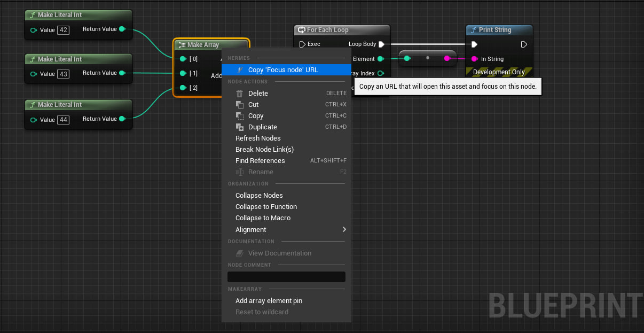The width and height of the screenshot is (644, 333).
Task: Choose Break Node Link(s)
Action: point(264,150)
